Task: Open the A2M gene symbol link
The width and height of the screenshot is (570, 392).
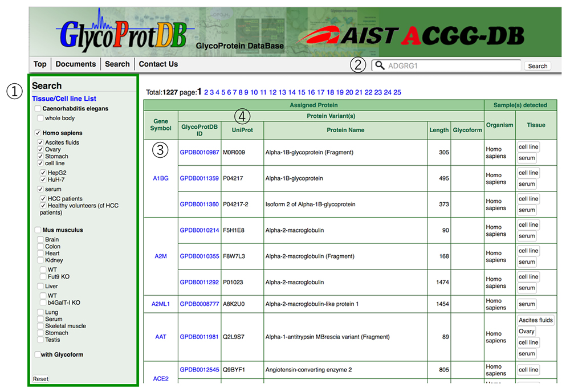Action: pos(161,256)
